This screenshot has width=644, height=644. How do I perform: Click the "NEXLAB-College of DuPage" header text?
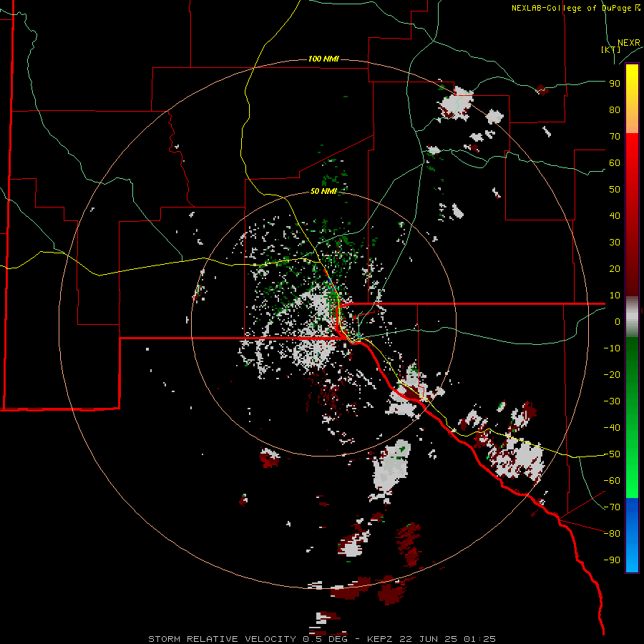[571, 8]
